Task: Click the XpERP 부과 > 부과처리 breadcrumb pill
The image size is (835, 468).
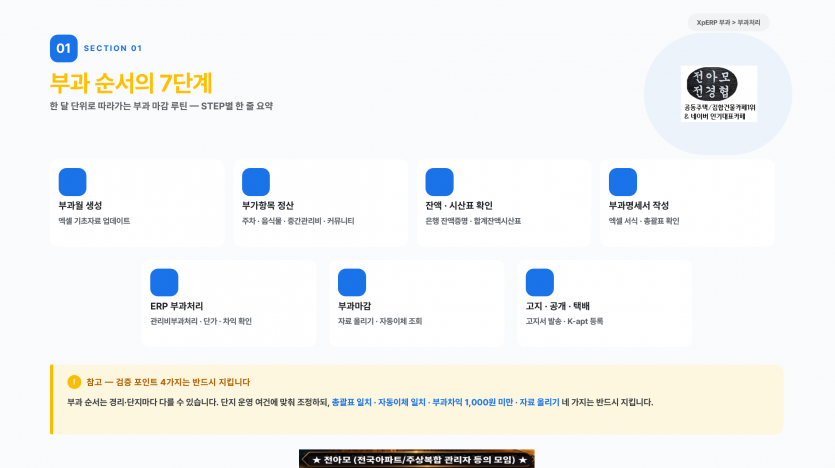Action: [728, 22]
